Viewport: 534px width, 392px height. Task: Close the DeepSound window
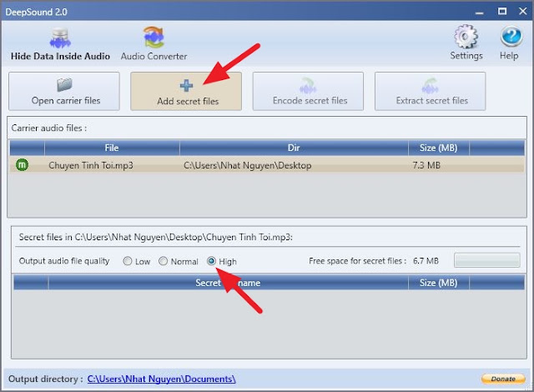point(523,12)
